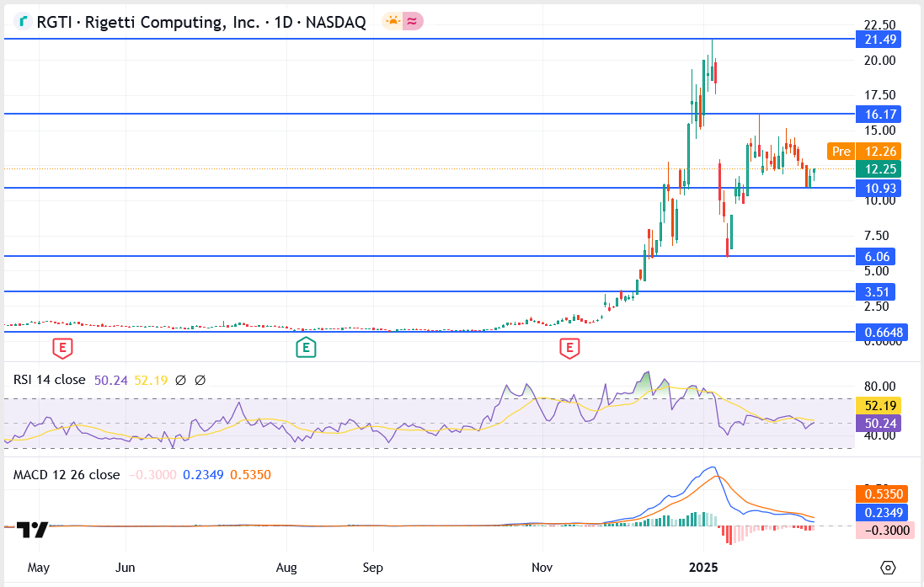
Task: Click the 2025 label on time axis
Action: 703,568
